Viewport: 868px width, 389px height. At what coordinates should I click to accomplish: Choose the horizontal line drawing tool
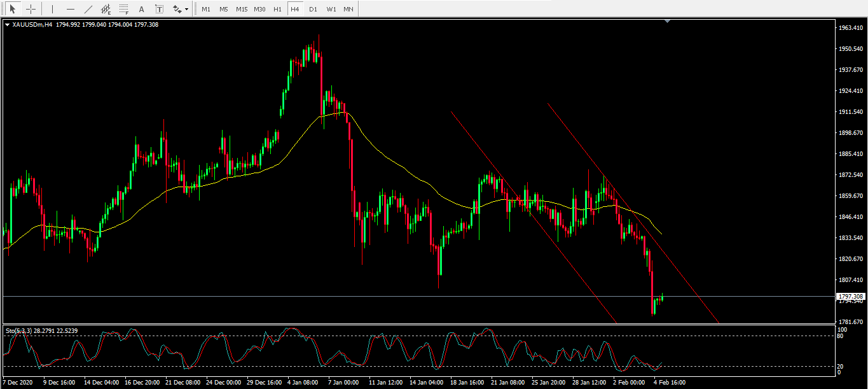coord(70,10)
